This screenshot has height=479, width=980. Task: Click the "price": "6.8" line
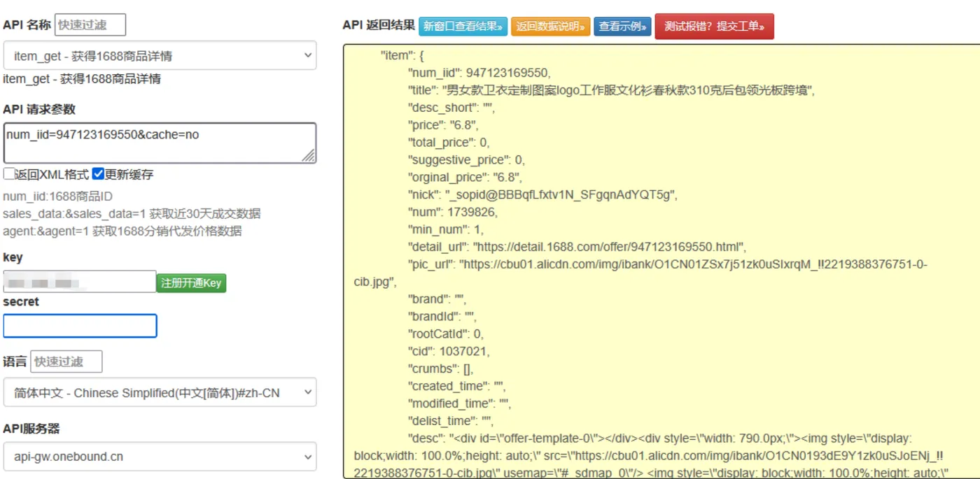443,125
